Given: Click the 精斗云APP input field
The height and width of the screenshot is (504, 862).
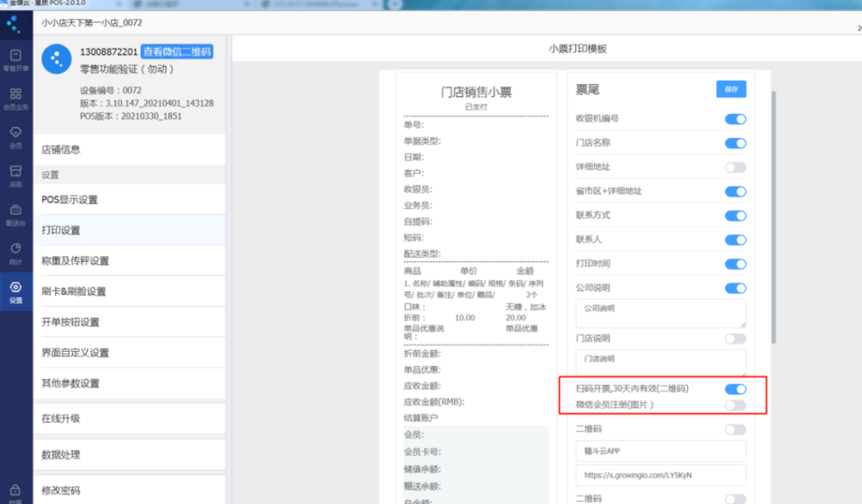Looking at the screenshot, I should [661, 451].
